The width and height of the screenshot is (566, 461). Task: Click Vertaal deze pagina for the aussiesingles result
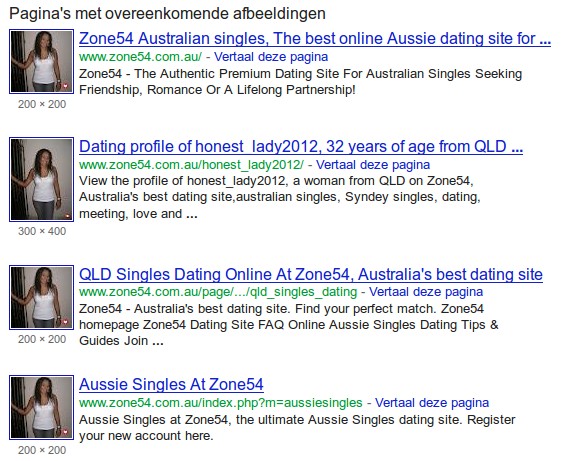click(432, 403)
